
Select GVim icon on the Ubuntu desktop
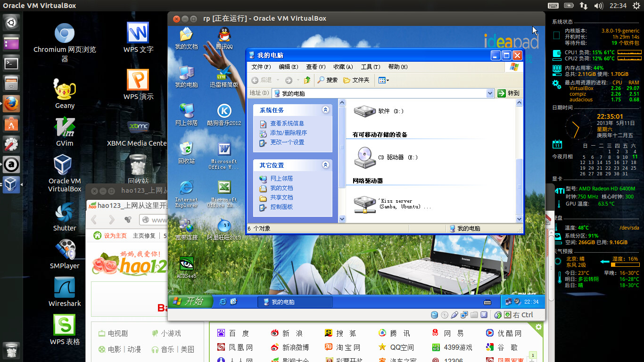pyautogui.click(x=65, y=132)
